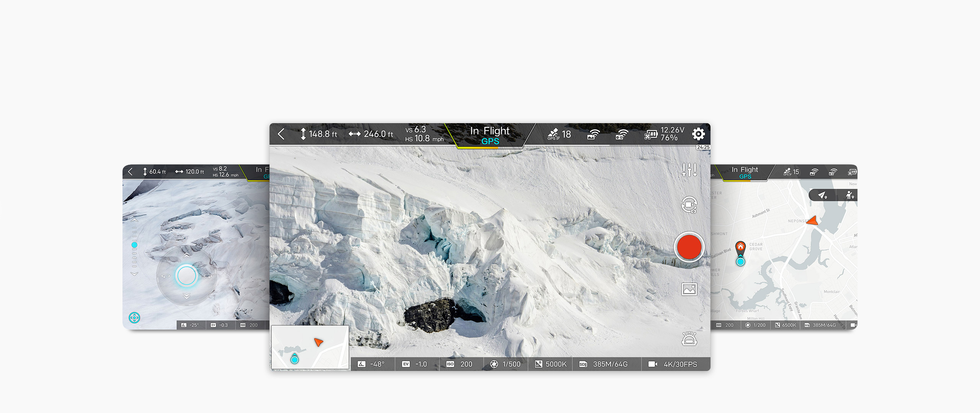The width and height of the screenshot is (980, 413).
Task: Go back using center screen arrow
Action: click(x=281, y=134)
